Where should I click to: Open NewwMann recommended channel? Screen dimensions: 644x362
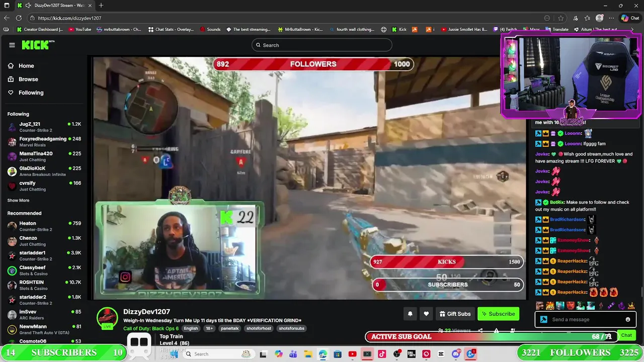[x=44, y=329]
